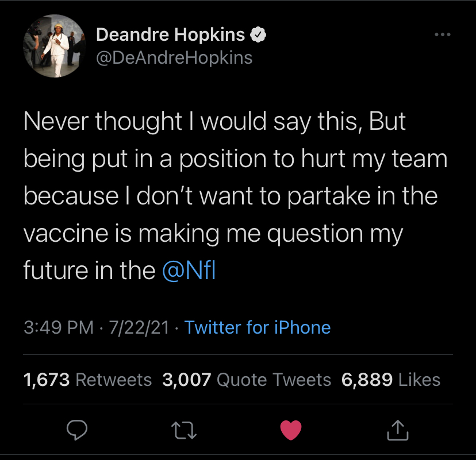This screenshot has width=476, height=460.
Task: Open the share tweet icon
Action: pos(398,430)
